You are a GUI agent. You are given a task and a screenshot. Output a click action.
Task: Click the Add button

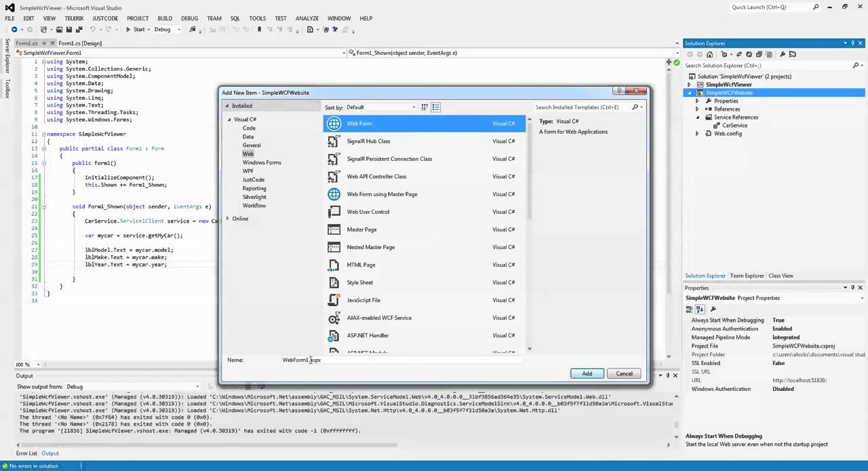[x=587, y=374]
